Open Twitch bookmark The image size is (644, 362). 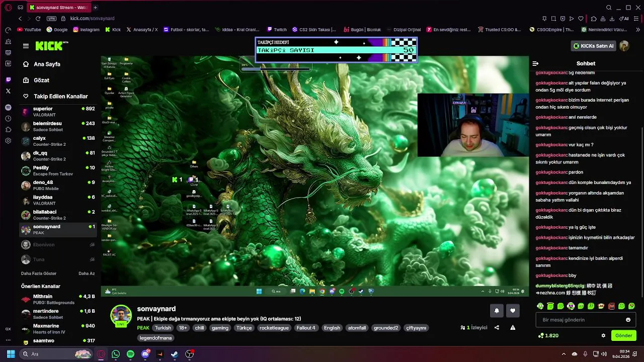pyautogui.click(x=277, y=30)
